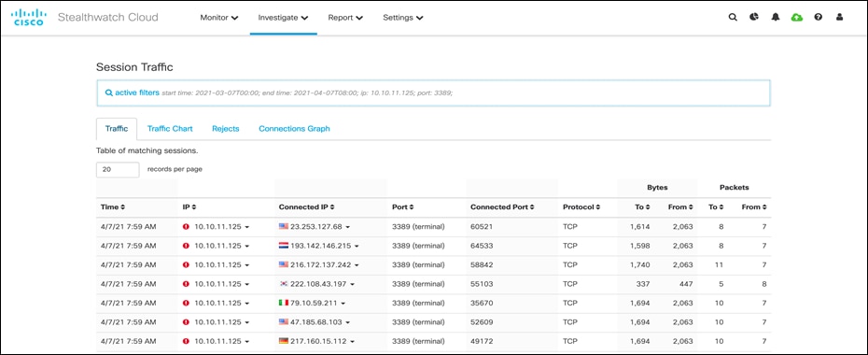Click the Netherlands flag beside 193.142.146.215
The height and width of the screenshot is (355, 868).
284,246
